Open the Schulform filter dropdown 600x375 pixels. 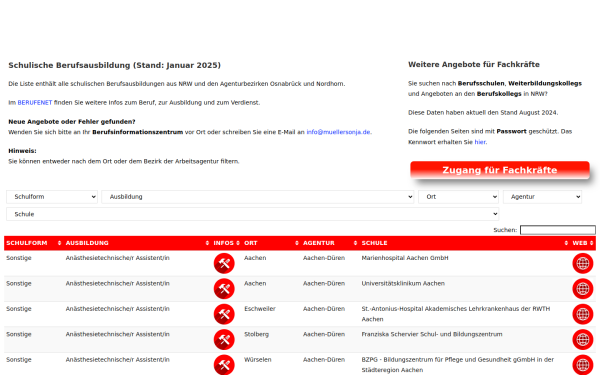click(52, 197)
